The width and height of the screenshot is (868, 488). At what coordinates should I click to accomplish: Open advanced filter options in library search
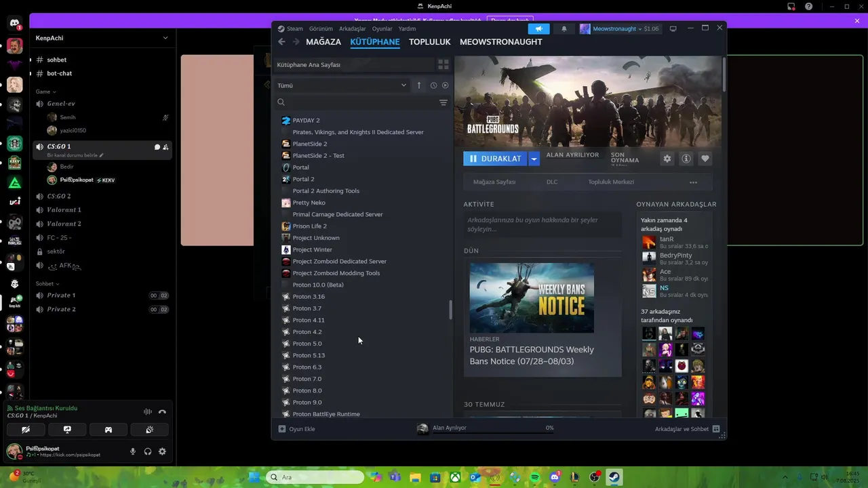point(443,102)
